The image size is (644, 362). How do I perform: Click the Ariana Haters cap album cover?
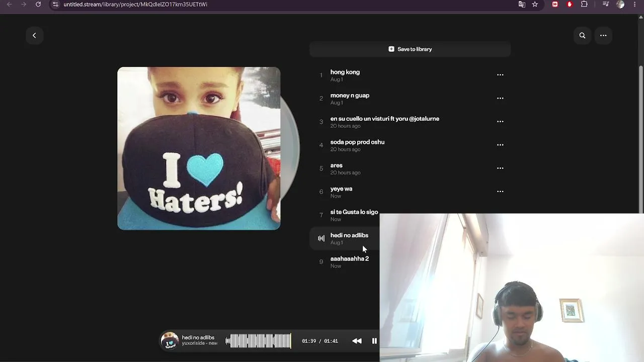point(199,148)
